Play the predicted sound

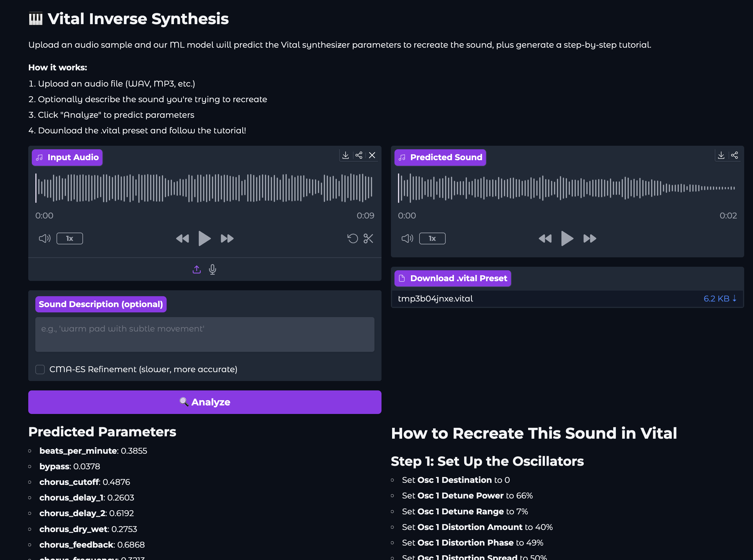[x=567, y=239]
